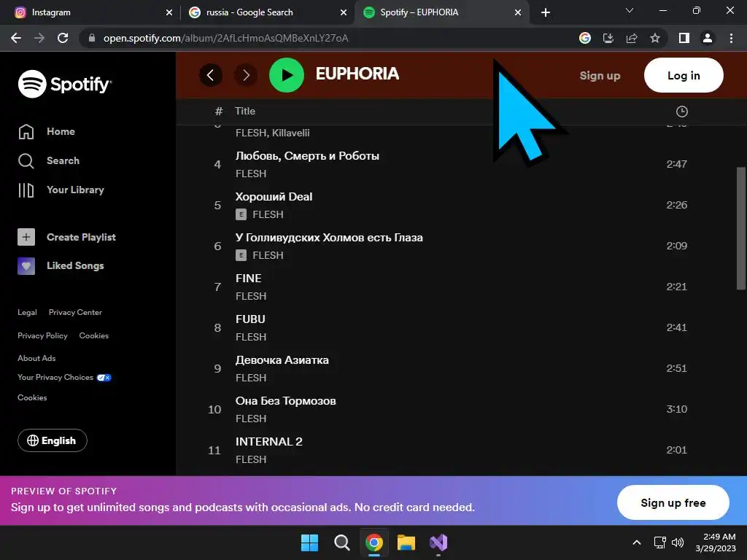Select track Девочка Азиатка
747x560 pixels.
pyautogui.click(x=282, y=360)
